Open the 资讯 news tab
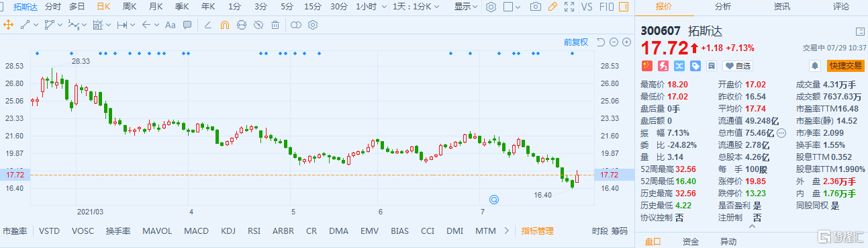This screenshot has height=248, width=868. tap(782, 7)
